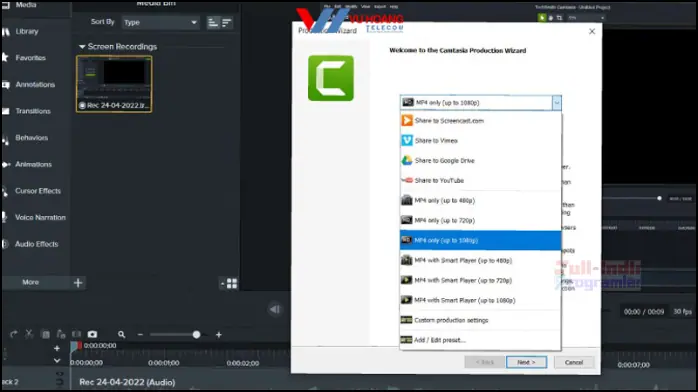Open Audio Effects panel
The image size is (698, 392).
(37, 244)
